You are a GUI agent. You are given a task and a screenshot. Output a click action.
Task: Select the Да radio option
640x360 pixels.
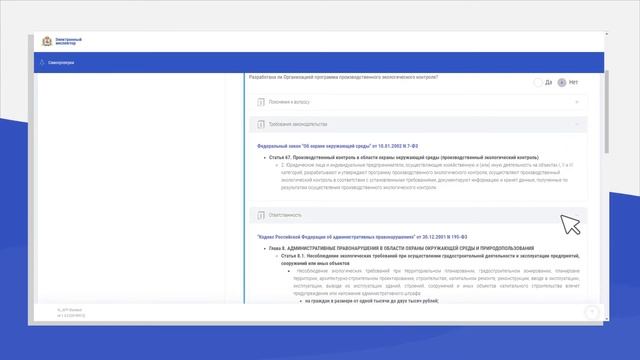pyautogui.click(x=538, y=82)
